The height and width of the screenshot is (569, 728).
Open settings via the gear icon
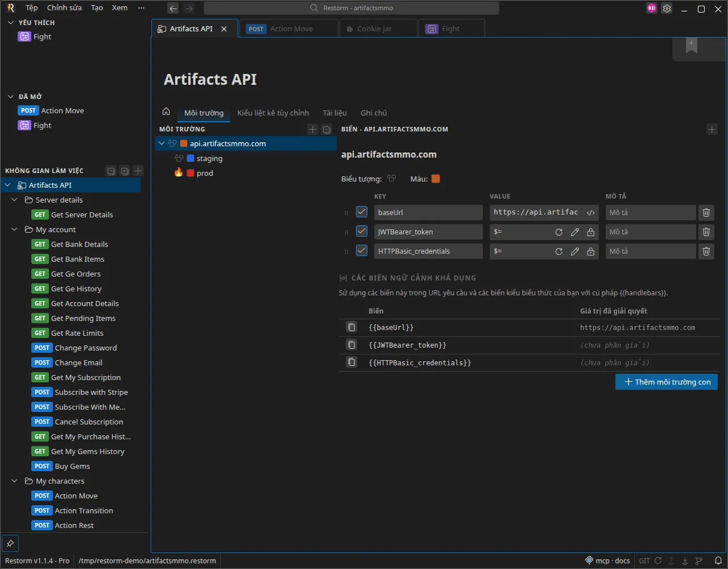[x=667, y=8]
